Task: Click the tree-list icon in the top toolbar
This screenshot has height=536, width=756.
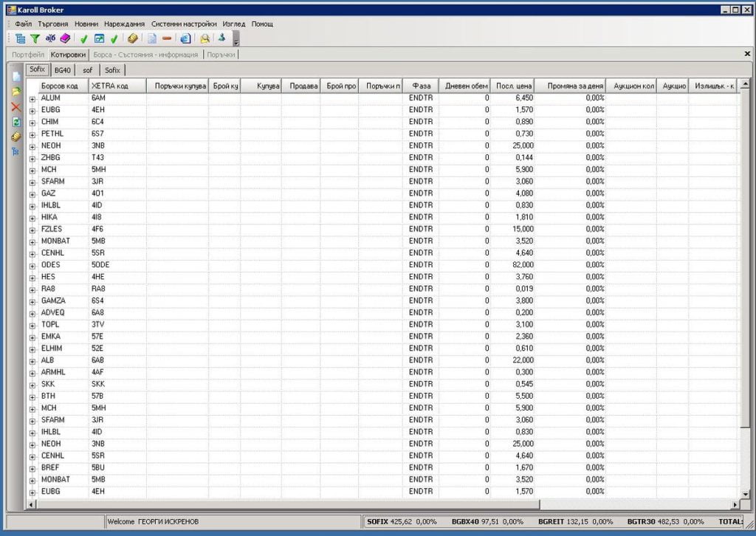Action: click(20, 38)
